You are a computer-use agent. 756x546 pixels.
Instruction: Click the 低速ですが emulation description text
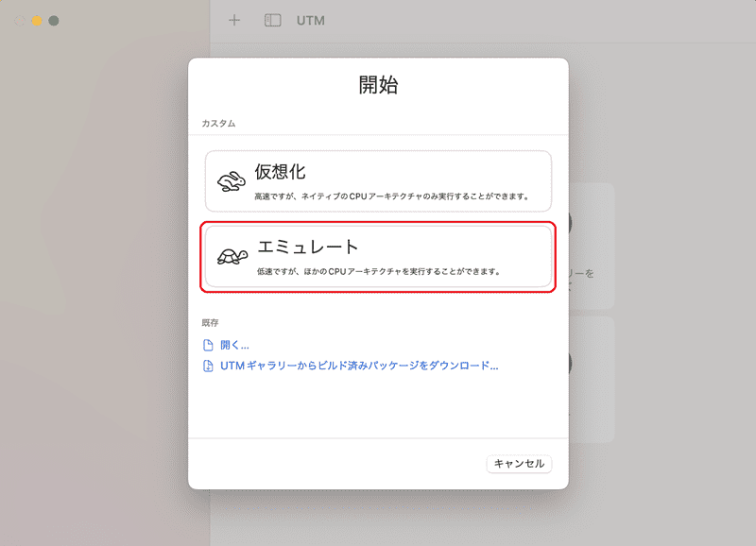379,271
